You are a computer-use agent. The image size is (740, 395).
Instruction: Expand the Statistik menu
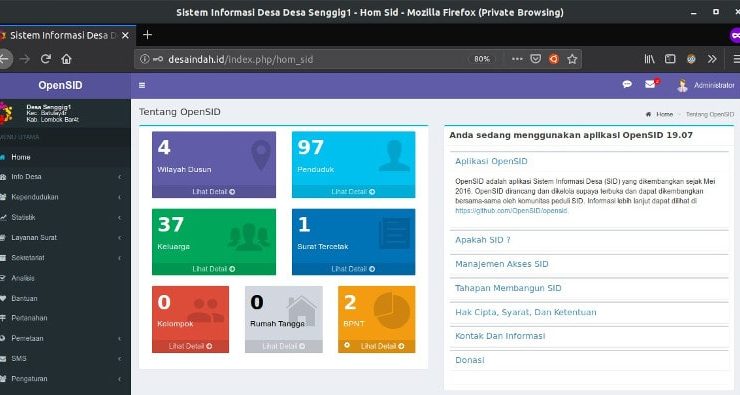65,217
